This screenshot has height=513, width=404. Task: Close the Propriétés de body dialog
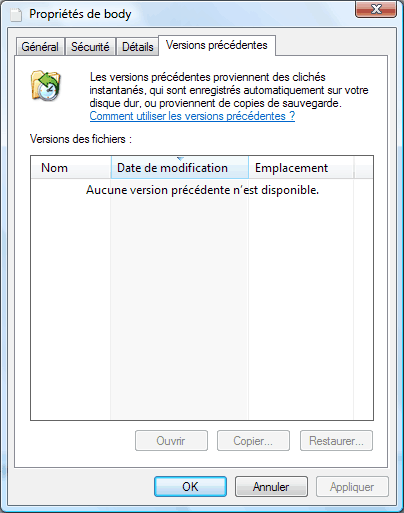(x=376, y=9)
